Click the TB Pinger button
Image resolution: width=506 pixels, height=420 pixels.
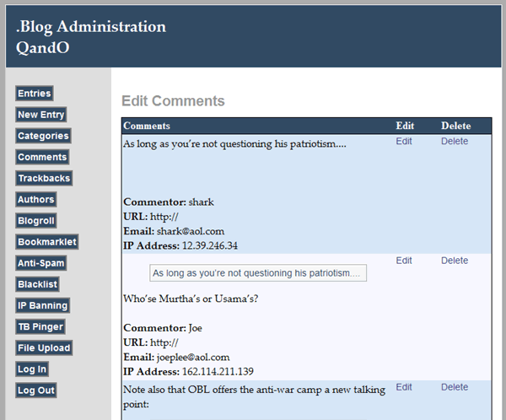40,326
